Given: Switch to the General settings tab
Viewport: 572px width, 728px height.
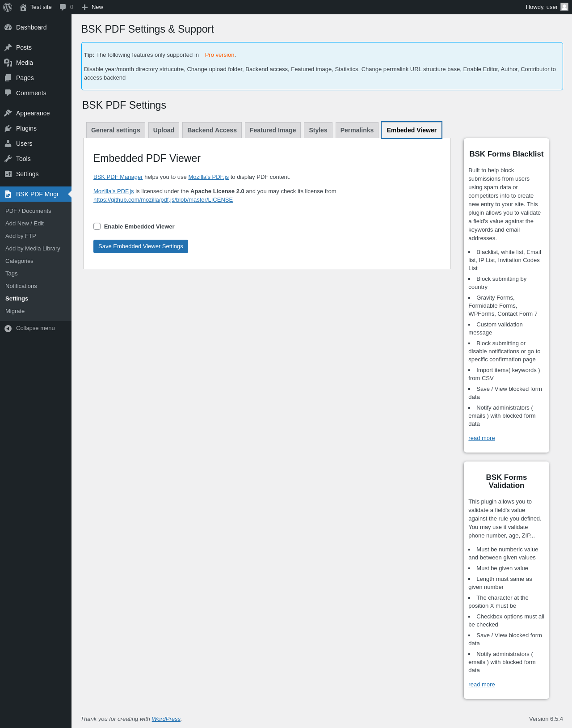Looking at the screenshot, I should (x=116, y=130).
